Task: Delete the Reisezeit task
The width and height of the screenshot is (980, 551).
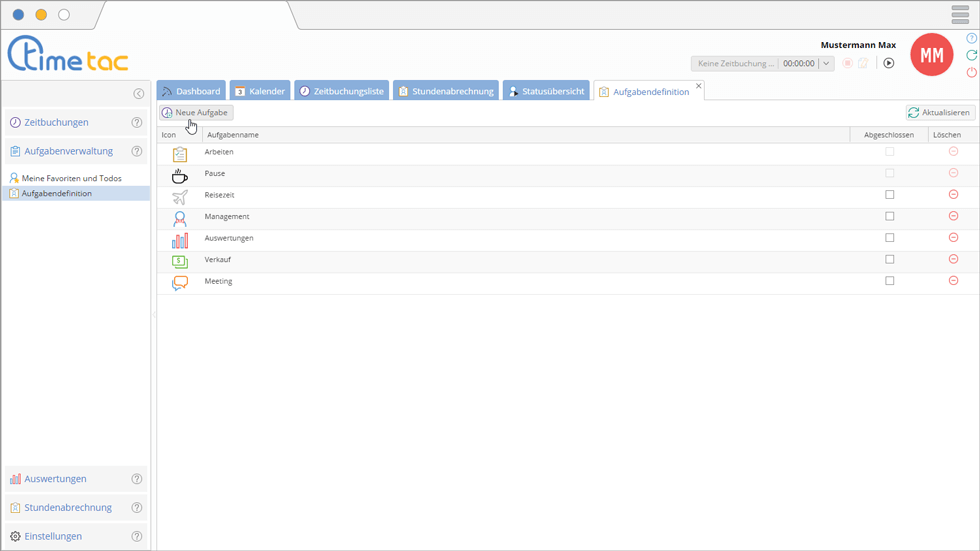Action: (x=953, y=195)
